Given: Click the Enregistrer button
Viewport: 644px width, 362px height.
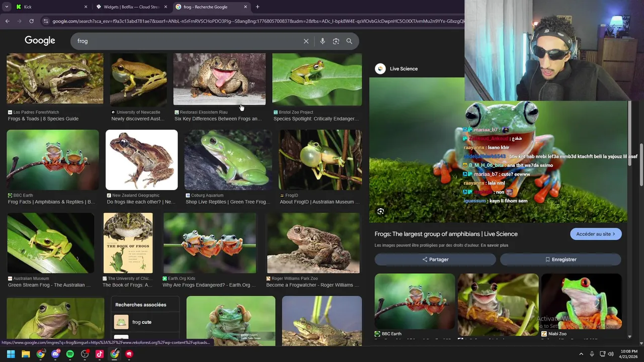Looking at the screenshot, I should (x=561, y=259).
